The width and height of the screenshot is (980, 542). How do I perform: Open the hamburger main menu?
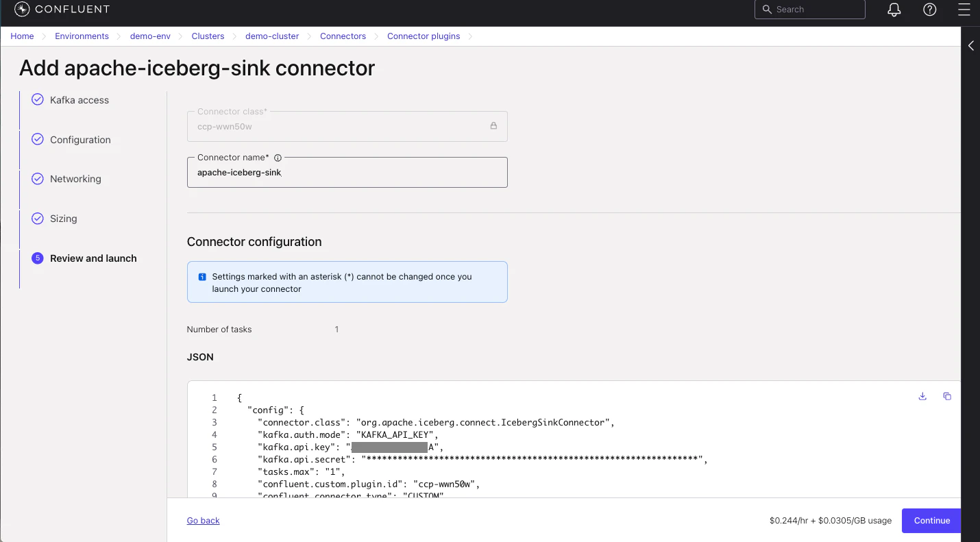(x=964, y=10)
